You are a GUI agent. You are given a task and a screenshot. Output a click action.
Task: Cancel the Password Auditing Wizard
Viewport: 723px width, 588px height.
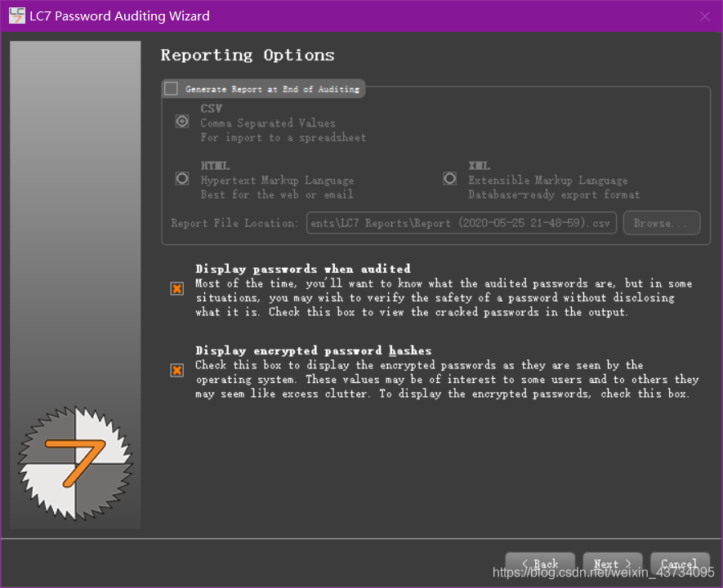point(680,563)
